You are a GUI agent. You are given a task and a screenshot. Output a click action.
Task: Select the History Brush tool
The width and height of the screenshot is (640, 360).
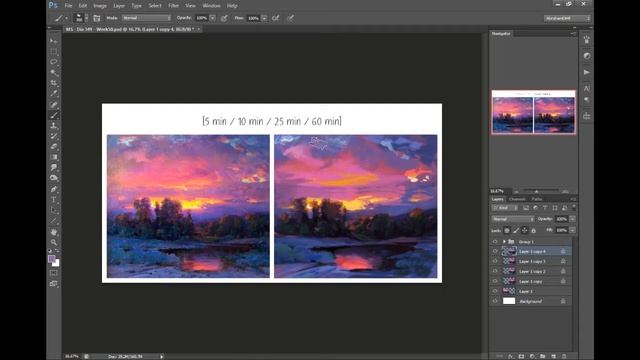pos(53,136)
